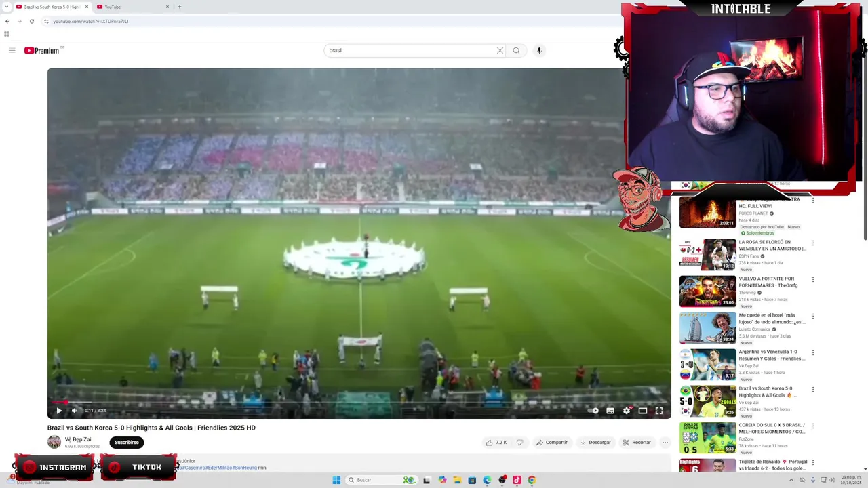This screenshot has width=868, height=488.
Task: Open options for Argentina vs Venezuela video
Action: point(813,352)
